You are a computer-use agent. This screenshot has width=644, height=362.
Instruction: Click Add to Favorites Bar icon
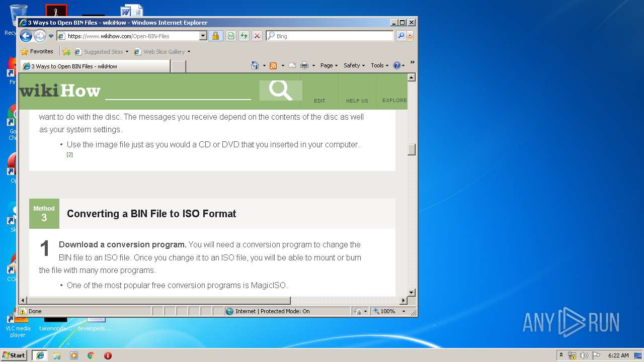coord(66,51)
